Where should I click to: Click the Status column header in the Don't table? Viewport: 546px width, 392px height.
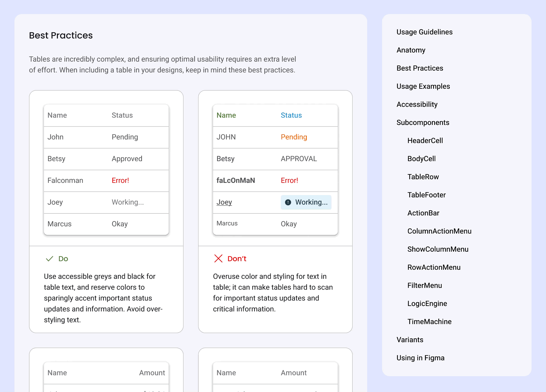(291, 115)
